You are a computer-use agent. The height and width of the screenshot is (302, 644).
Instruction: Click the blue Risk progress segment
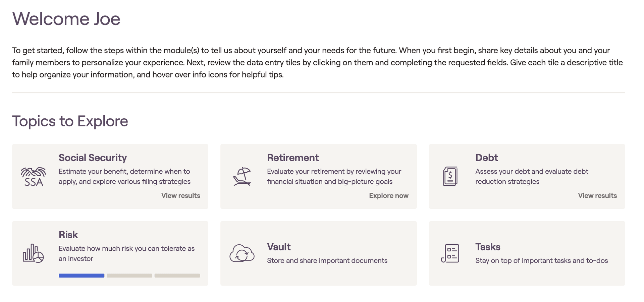(x=82, y=276)
